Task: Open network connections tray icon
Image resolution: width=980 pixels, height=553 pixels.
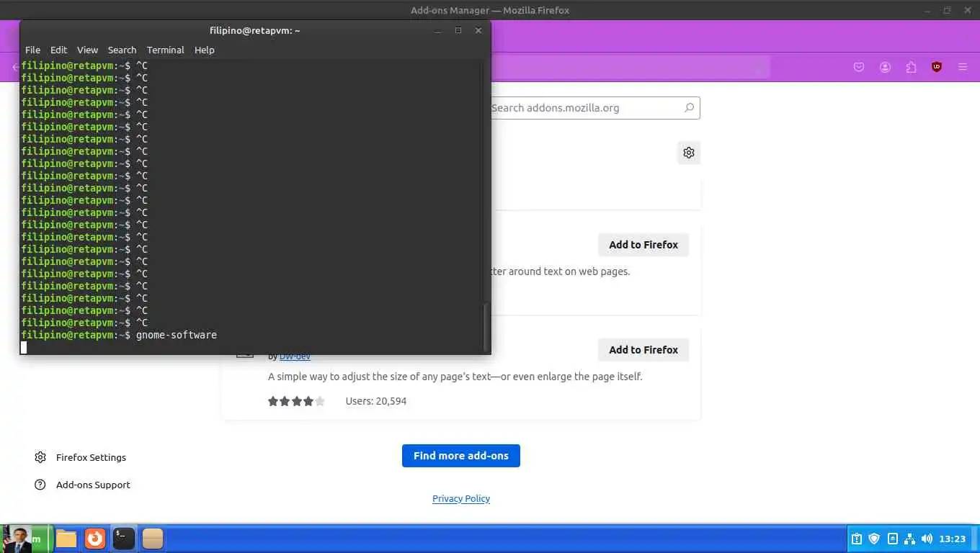Action: click(909, 539)
